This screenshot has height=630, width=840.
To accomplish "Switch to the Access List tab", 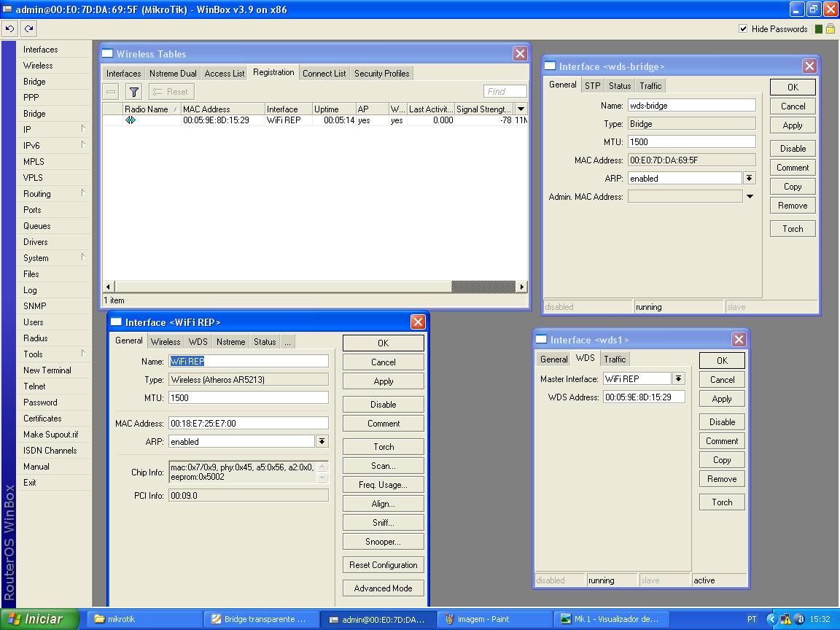I will [x=225, y=74].
